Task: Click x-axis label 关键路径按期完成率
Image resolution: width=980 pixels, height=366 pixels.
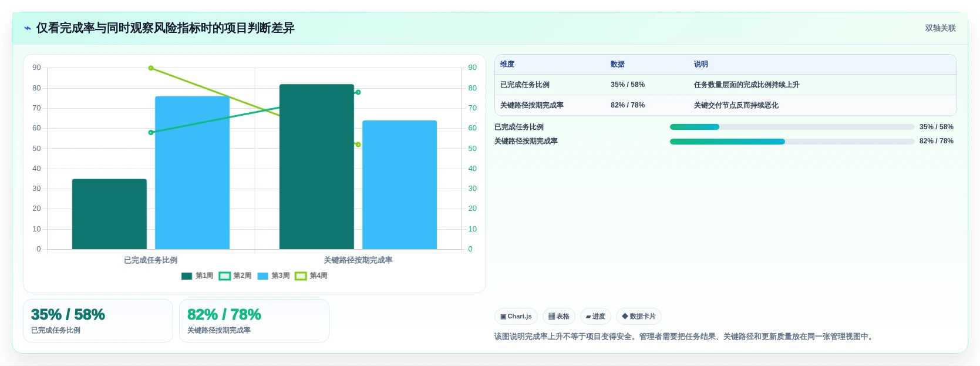Action: point(358,260)
